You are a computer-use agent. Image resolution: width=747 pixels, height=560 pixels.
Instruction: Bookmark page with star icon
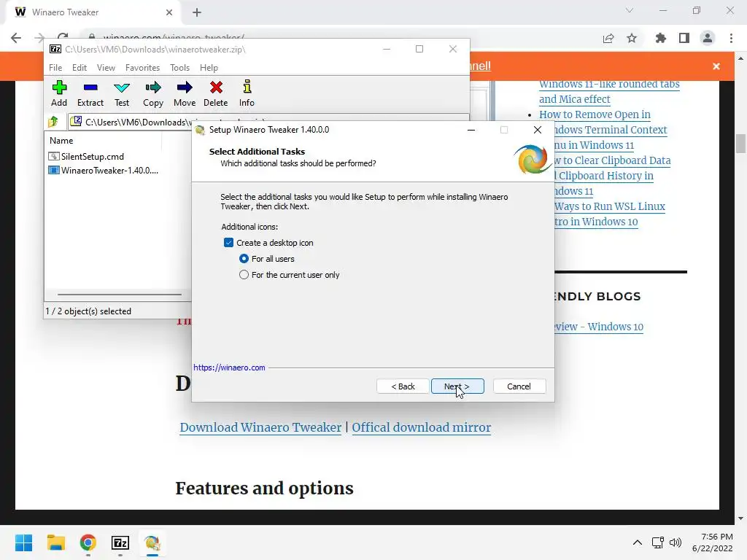coord(632,38)
